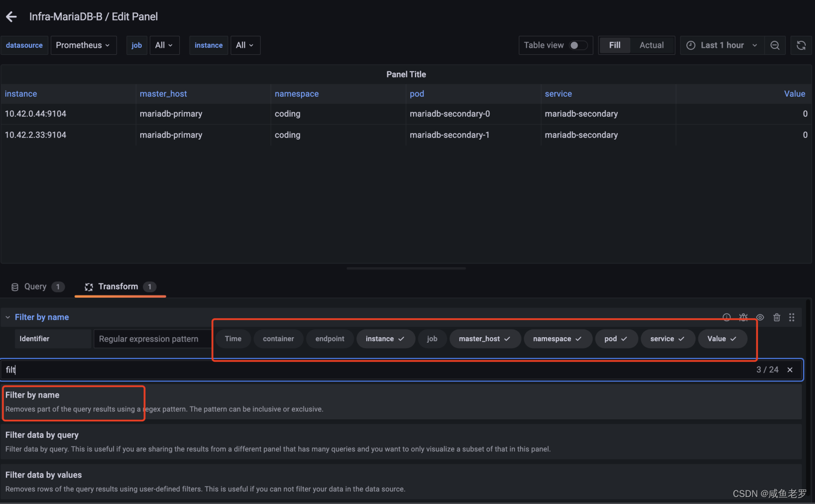The width and height of the screenshot is (815, 504).
Task: Sort by the master_host column header
Action: tap(163, 94)
